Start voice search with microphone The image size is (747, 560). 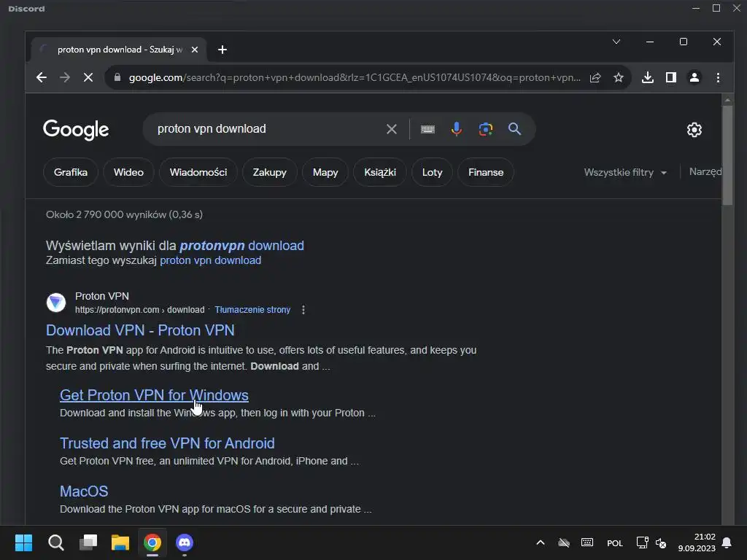(457, 129)
